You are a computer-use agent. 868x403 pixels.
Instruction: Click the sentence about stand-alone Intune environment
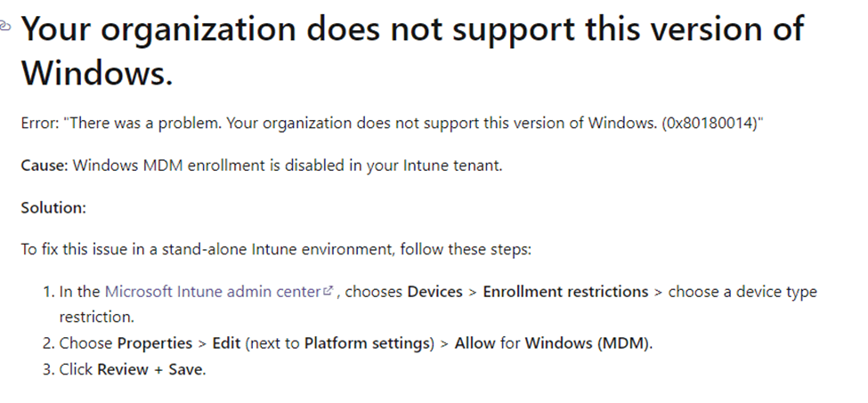[x=276, y=249]
